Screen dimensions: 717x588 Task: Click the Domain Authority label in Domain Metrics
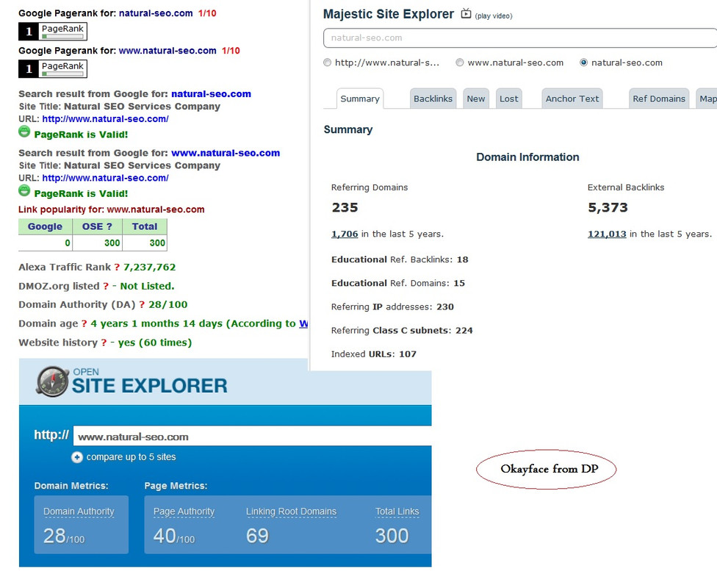click(x=79, y=512)
